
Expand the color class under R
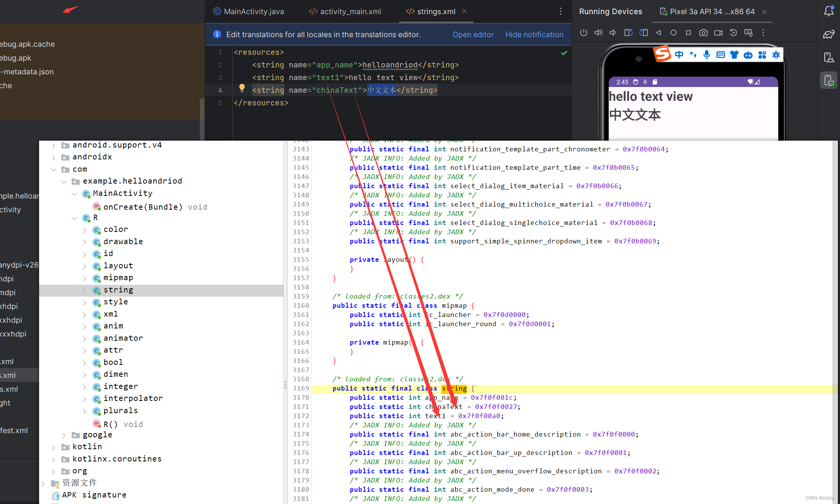pyautogui.click(x=85, y=230)
